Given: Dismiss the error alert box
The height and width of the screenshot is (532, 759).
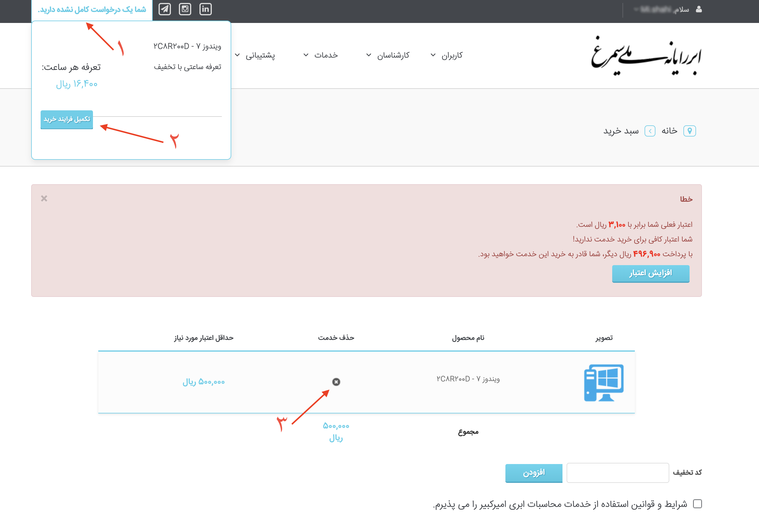Looking at the screenshot, I should (x=44, y=198).
